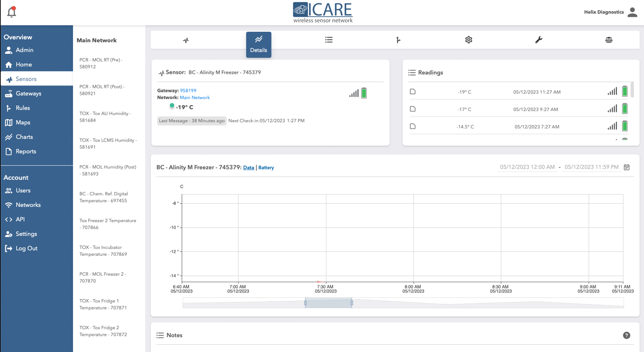The width and height of the screenshot is (644, 352).
Task: Click the Networks wifi icon
Action: coord(8,205)
